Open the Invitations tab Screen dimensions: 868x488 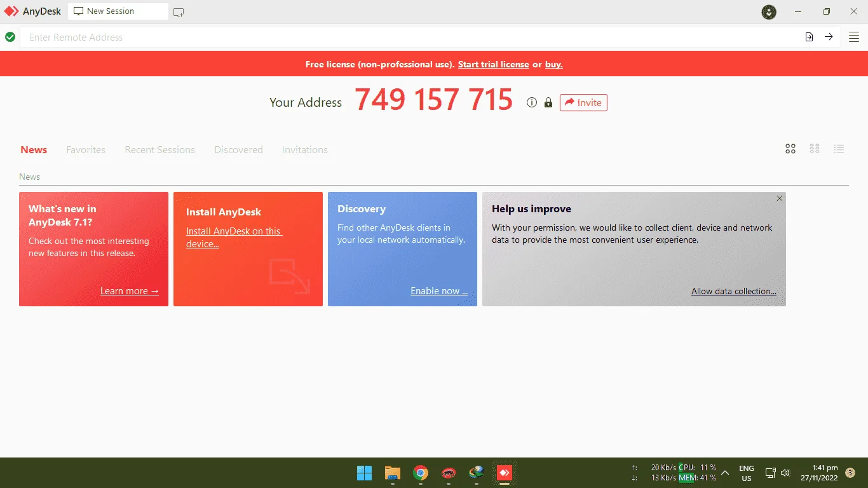click(305, 150)
